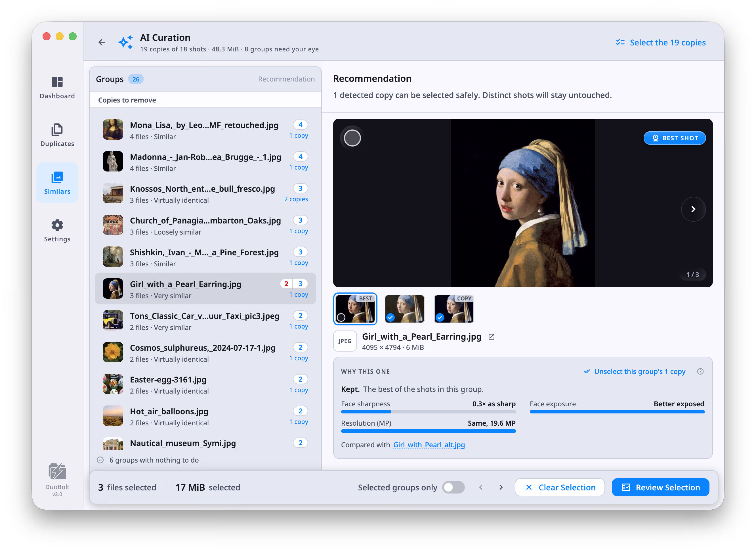
Task: Select the Knossos_North_ent file name
Action: click(202, 189)
